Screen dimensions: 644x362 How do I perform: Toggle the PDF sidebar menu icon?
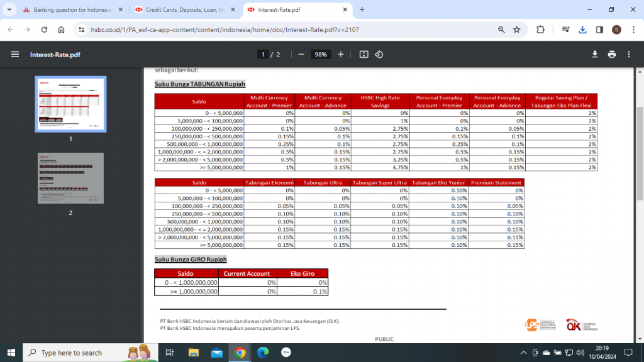(x=15, y=54)
